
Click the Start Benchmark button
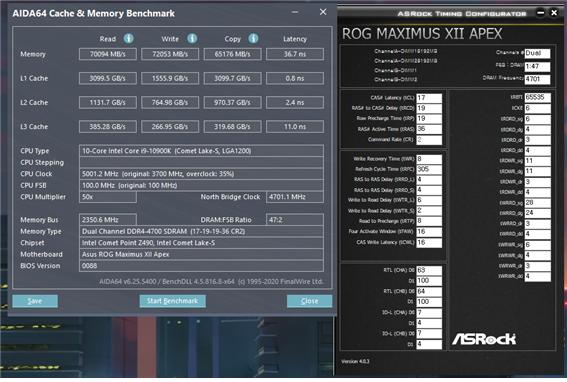pyautogui.click(x=172, y=301)
